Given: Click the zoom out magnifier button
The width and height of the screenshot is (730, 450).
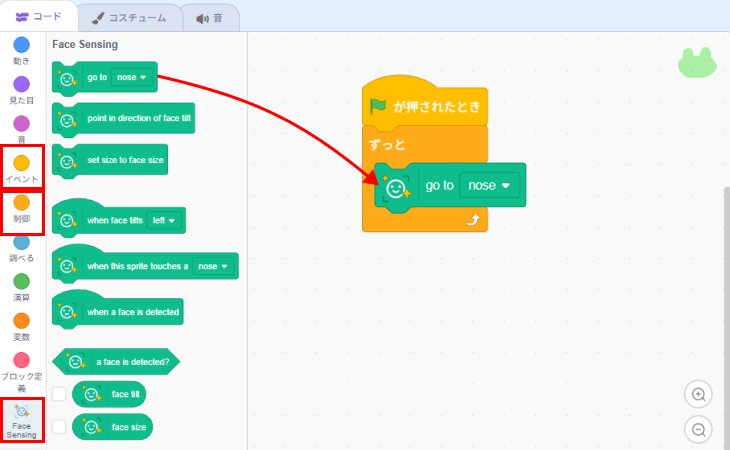Looking at the screenshot, I should tap(699, 430).
